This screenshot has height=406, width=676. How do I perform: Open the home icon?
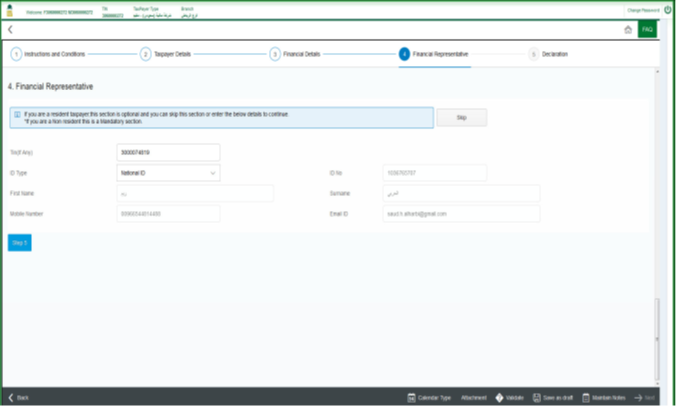[626, 30]
